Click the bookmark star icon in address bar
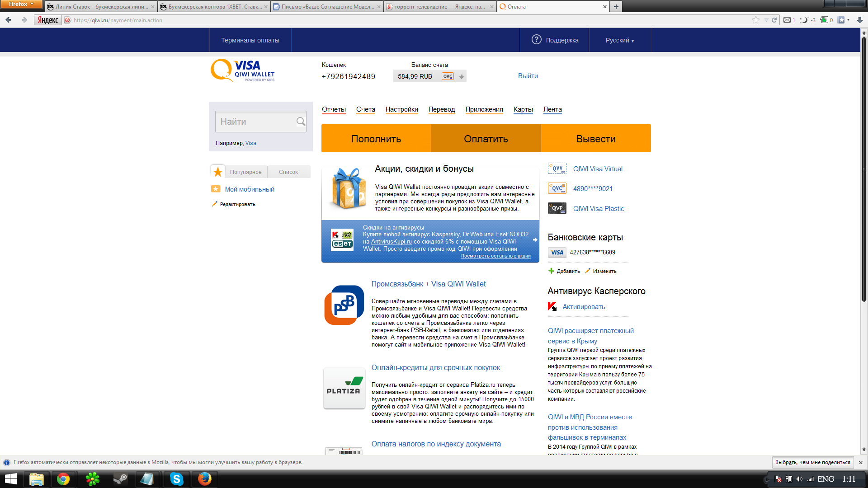 pyautogui.click(x=755, y=20)
